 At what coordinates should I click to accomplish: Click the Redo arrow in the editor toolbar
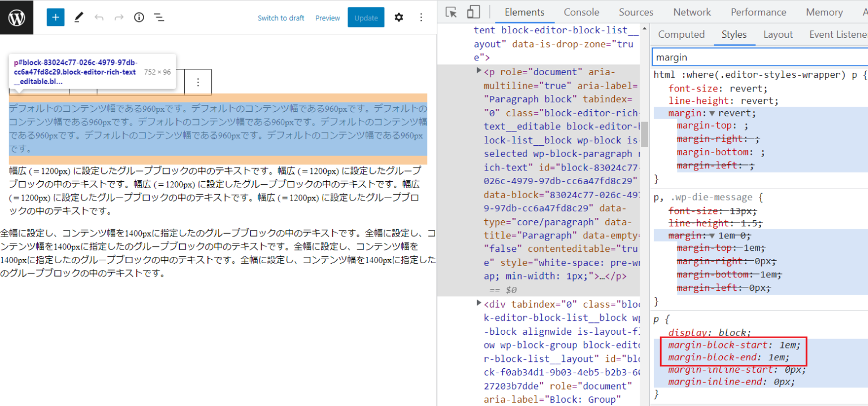(x=118, y=17)
